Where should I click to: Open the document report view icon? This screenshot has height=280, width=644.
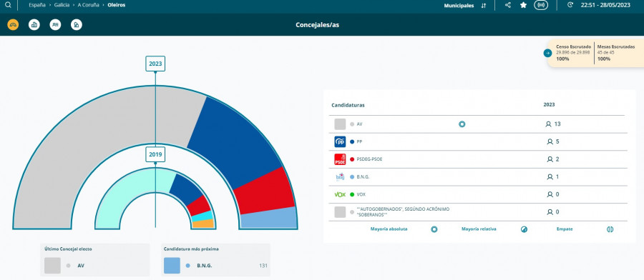(77, 24)
